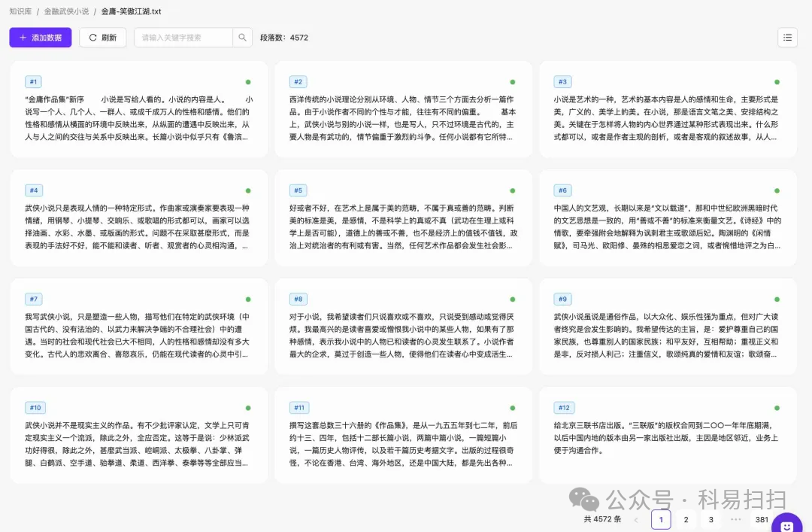Click the #12 segment tag

tap(564, 408)
